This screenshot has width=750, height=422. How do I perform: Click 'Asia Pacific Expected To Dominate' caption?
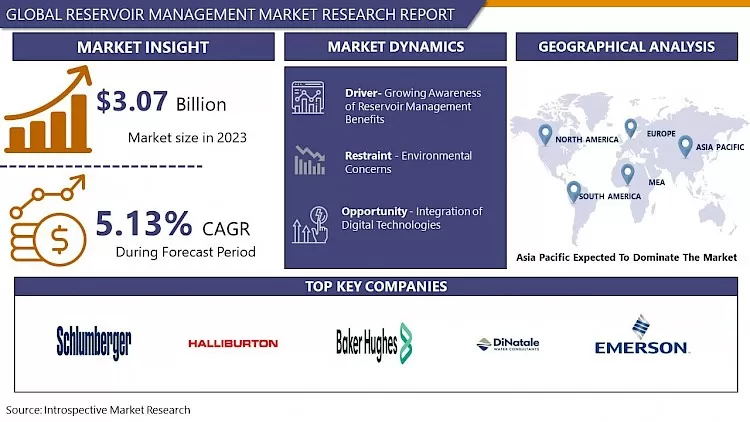click(627, 257)
